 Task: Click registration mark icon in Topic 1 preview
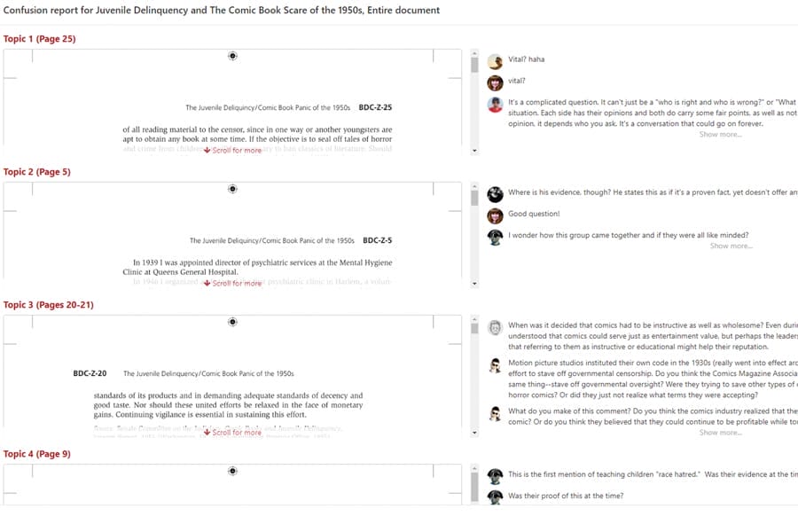[232, 56]
